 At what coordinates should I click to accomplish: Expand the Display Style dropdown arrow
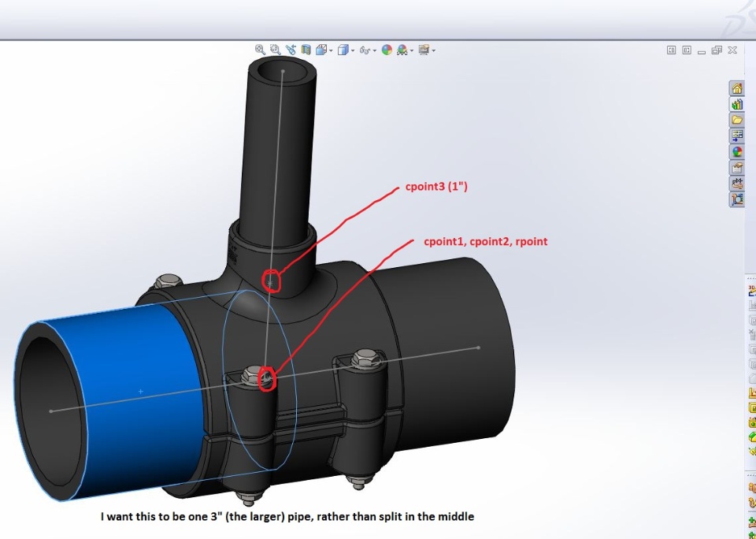[353, 50]
